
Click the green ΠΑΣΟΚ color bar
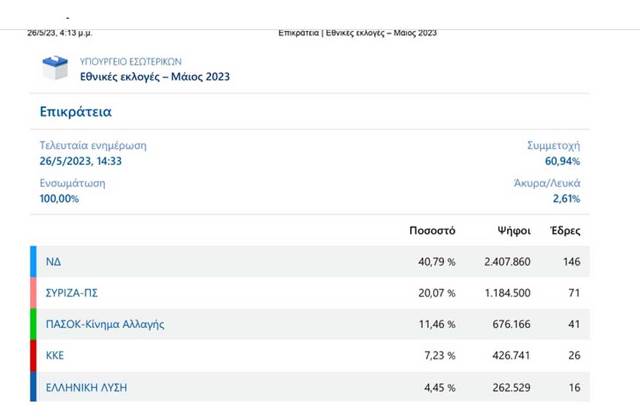(33, 324)
